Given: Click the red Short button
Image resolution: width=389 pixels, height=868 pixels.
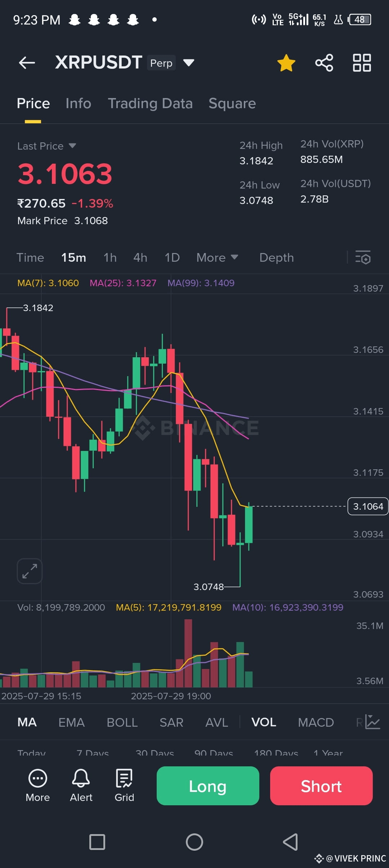Looking at the screenshot, I should (321, 786).
